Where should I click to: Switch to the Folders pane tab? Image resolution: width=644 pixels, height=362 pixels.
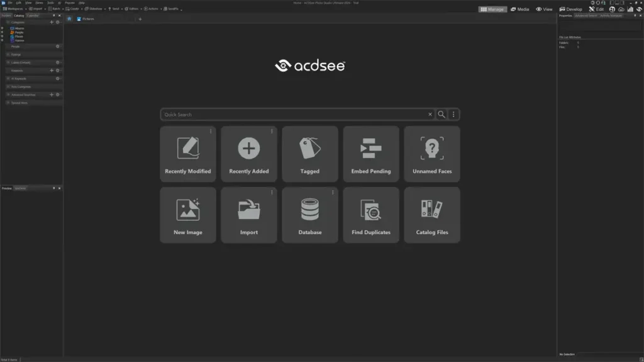click(6, 16)
